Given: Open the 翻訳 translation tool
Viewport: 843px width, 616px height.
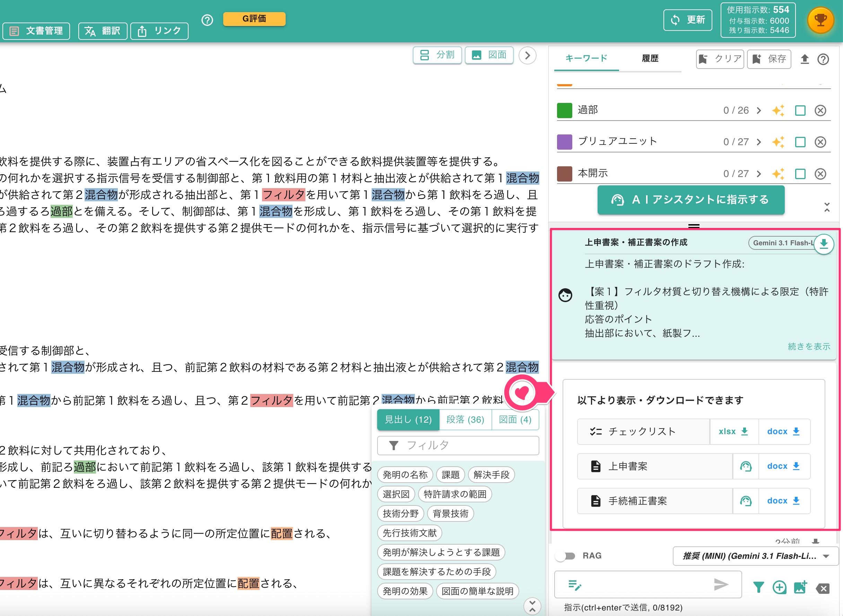Looking at the screenshot, I should tap(103, 31).
